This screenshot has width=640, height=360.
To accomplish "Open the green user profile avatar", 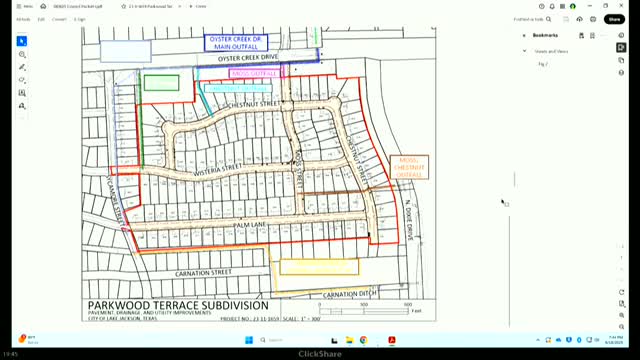I will coord(573,7).
